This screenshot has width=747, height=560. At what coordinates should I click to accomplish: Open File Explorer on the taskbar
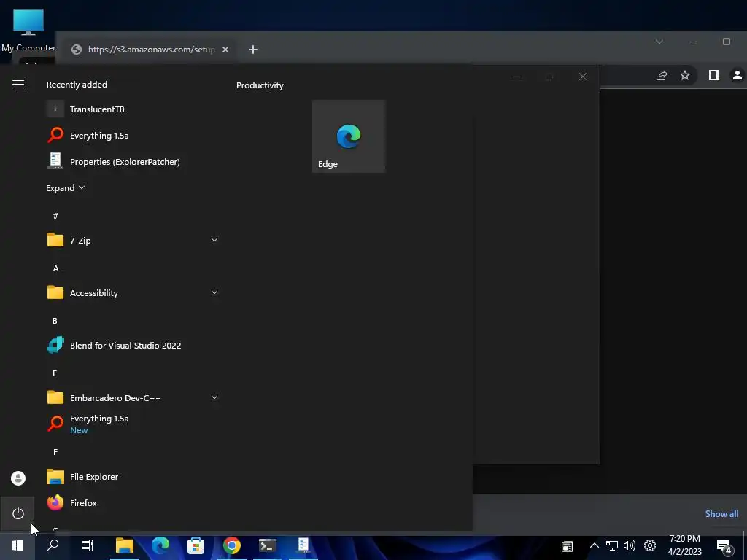click(125, 545)
